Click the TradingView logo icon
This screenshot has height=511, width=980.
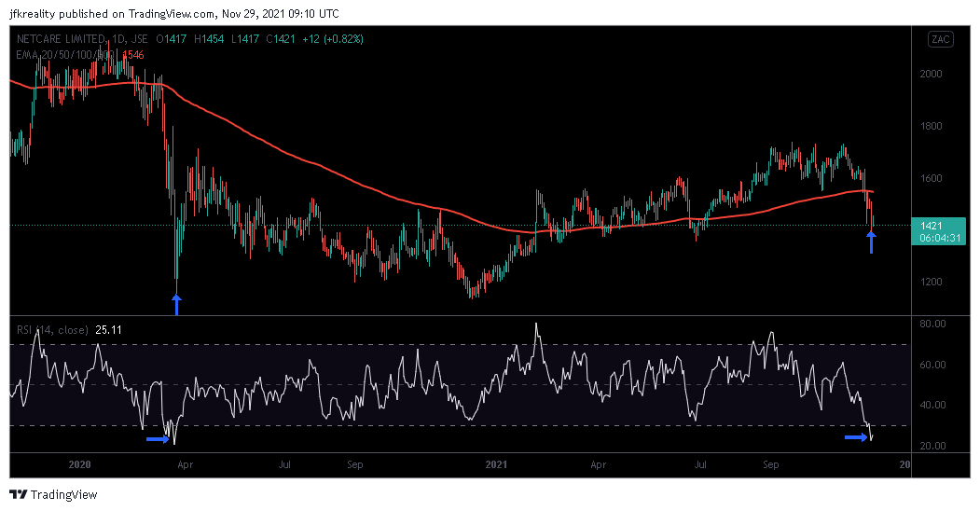coord(19,495)
